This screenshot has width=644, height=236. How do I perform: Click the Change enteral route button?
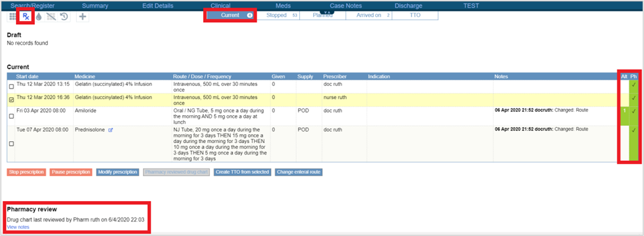click(x=299, y=172)
